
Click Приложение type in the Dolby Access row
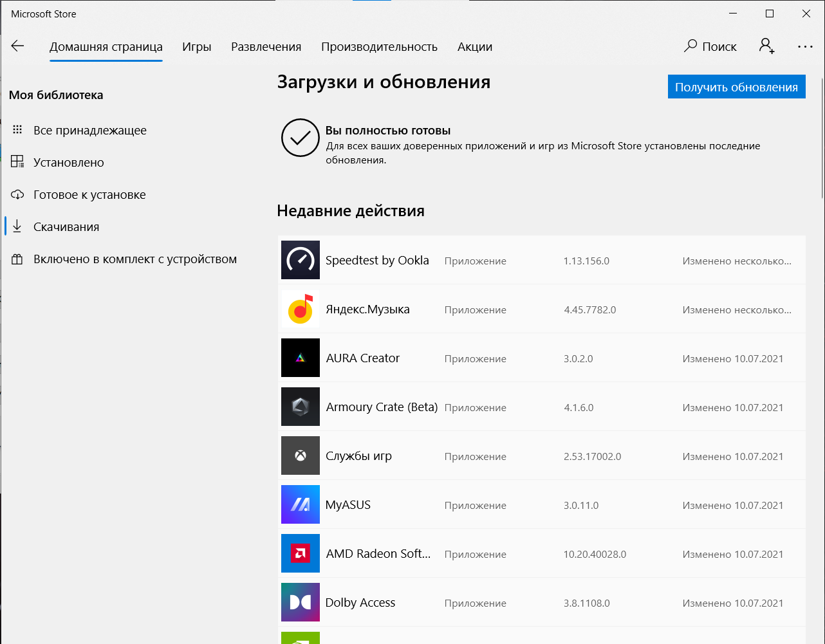[x=476, y=603]
